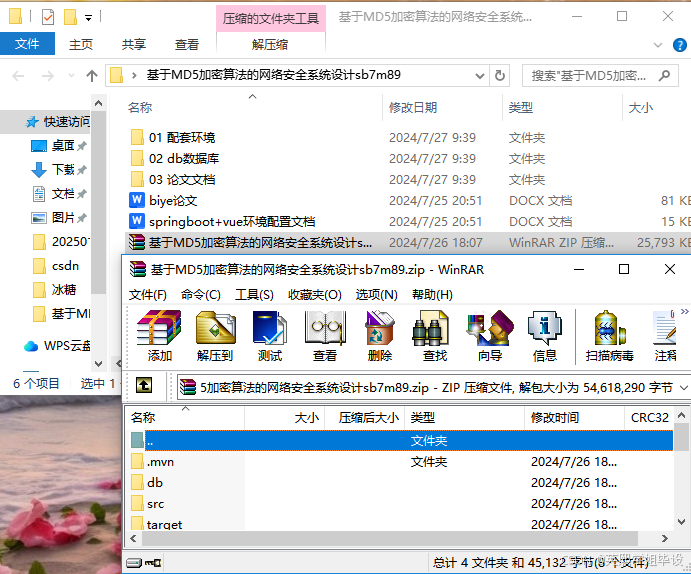Click the search magnifier icon in Explorer
The height and width of the screenshot is (574, 691).
point(664,76)
